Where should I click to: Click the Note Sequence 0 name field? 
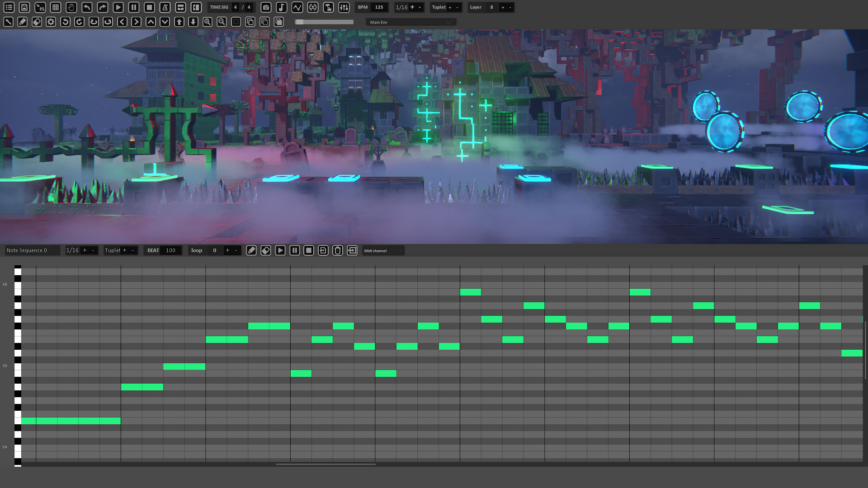click(32, 250)
